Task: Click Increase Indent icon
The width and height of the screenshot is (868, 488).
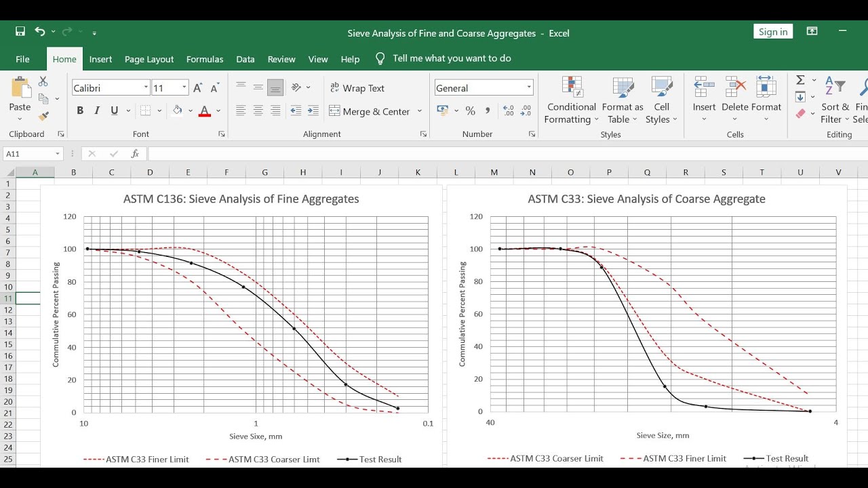Action: pos(313,110)
